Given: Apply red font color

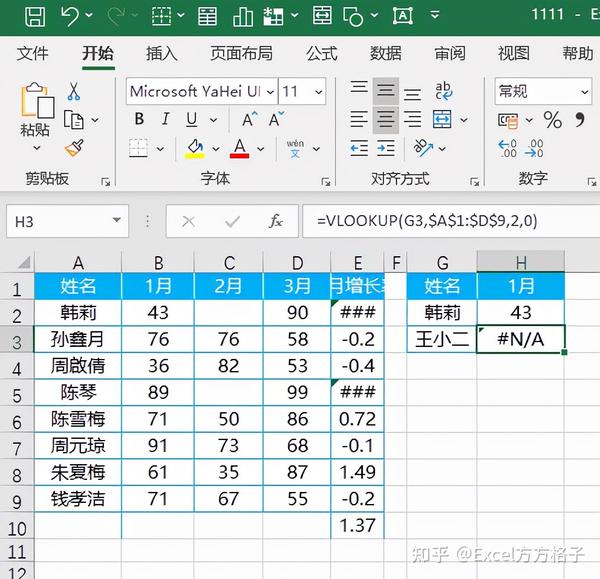Looking at the screenshot, I should point(240,148).
